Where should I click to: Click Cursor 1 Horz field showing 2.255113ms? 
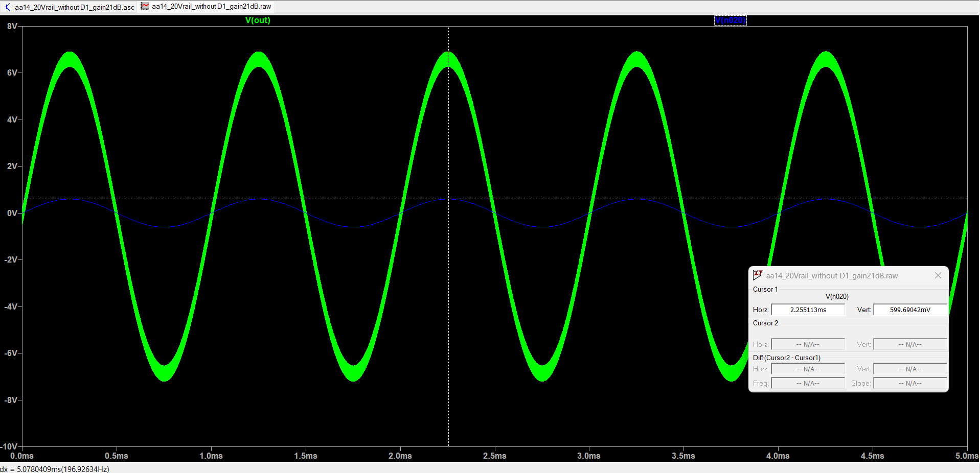coord(808,310)
